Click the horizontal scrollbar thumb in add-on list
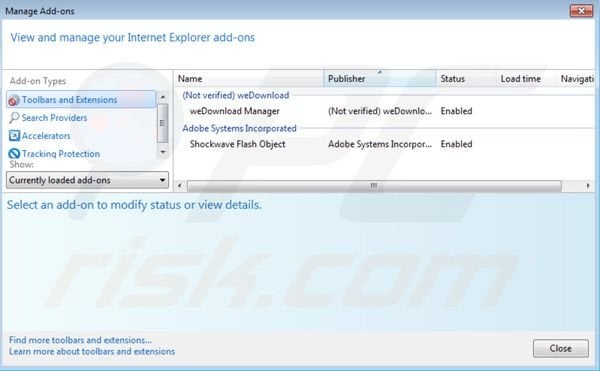Screen dimensions: 600x371 (x=374, y=186)
